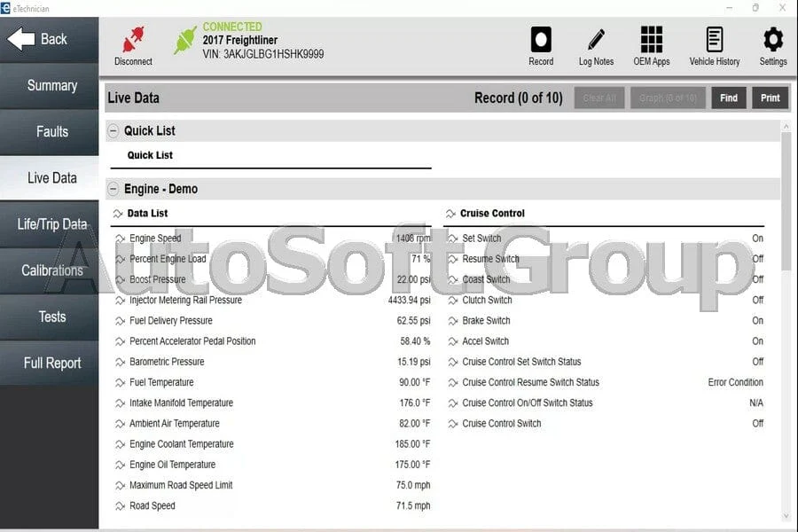
Task: Open the OEM Apps grid icon
Action: 652,40
